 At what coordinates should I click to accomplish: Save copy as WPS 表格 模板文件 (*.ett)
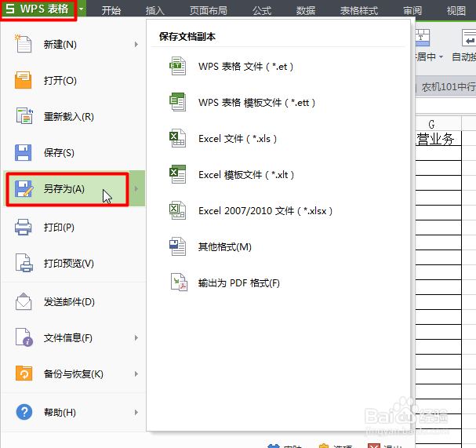coord(257,102)
